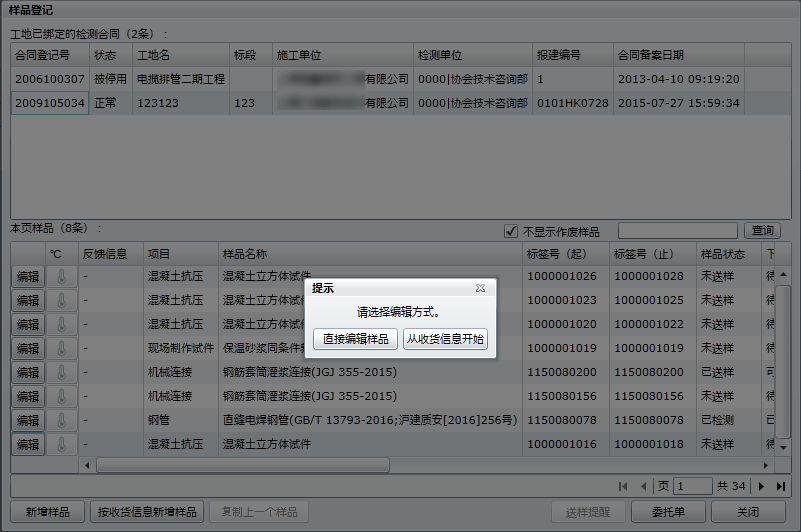Click 编辑 button in the 钢管 row
This screenshot has height=532, width=801.
pyautogui.click(x=28, y=420)
